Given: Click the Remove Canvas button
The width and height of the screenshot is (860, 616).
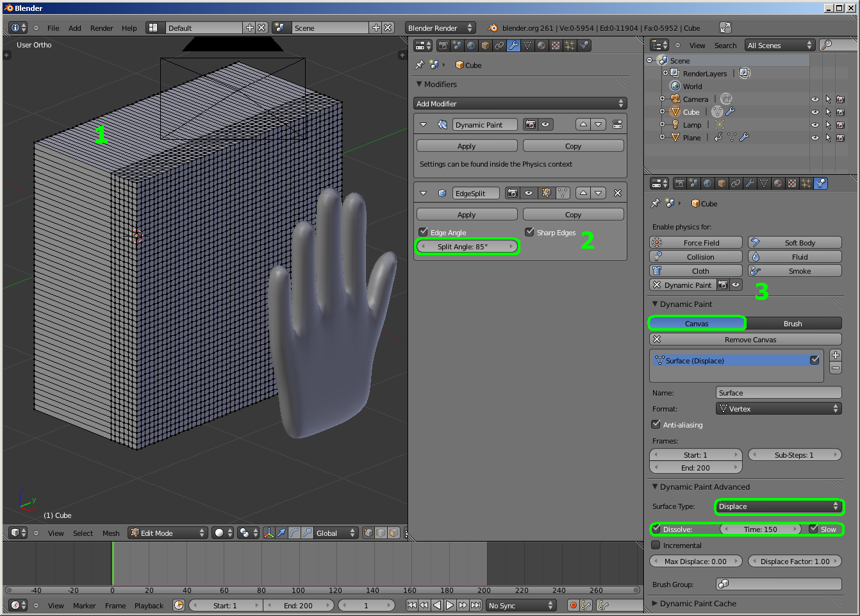Looking at the screenshot, I should pyautogui.click(x=745, y=340).
